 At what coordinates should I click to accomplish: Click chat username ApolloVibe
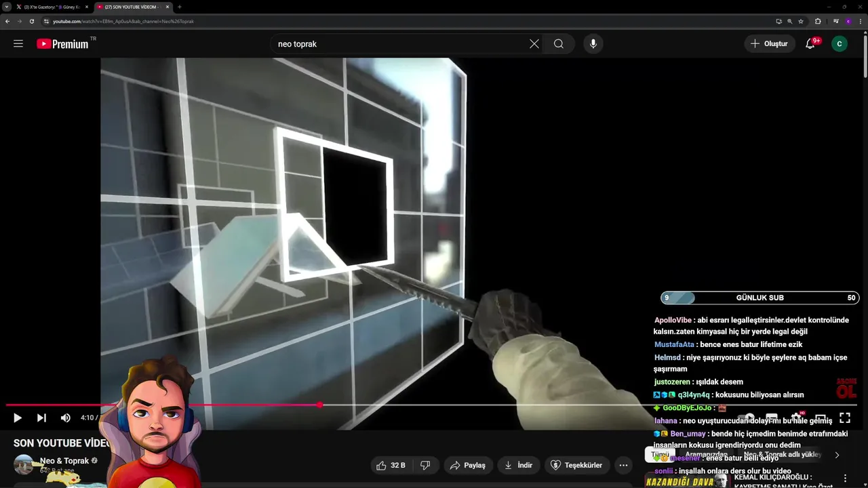[x=673, y=320]
